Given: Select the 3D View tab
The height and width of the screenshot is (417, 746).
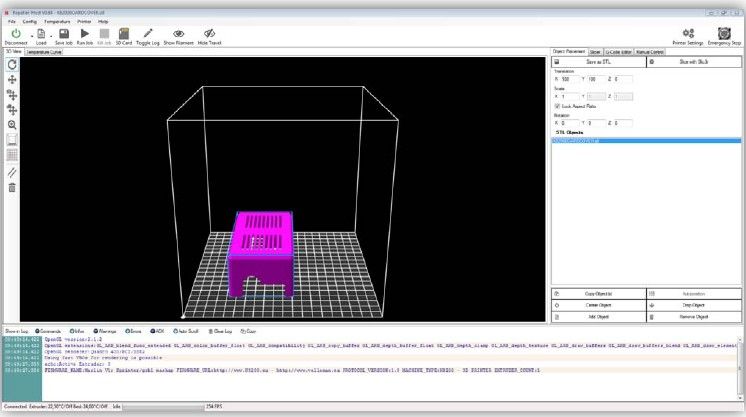Looking at the screenshot, I should pos(14,51).
